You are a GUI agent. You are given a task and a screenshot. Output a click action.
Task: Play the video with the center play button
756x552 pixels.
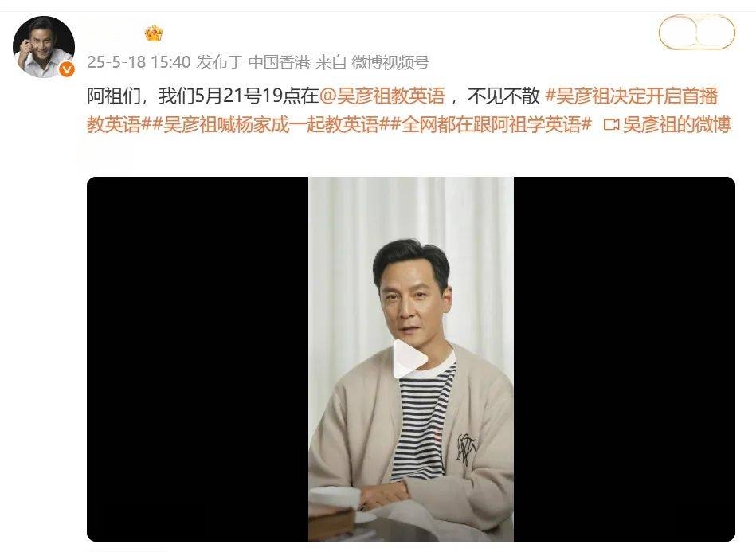pyautogui.click(x=409, y=359)
